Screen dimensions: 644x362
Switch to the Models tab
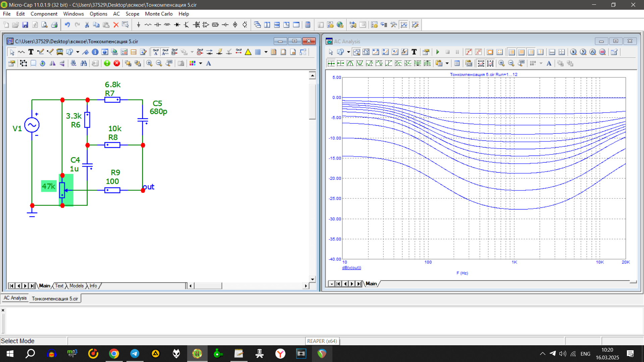[x=76, y=286]
